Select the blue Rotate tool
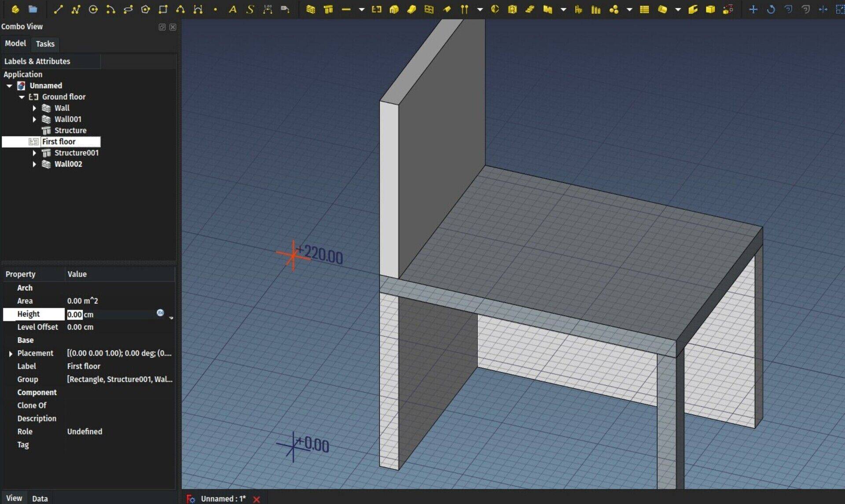 coord(771,9)
